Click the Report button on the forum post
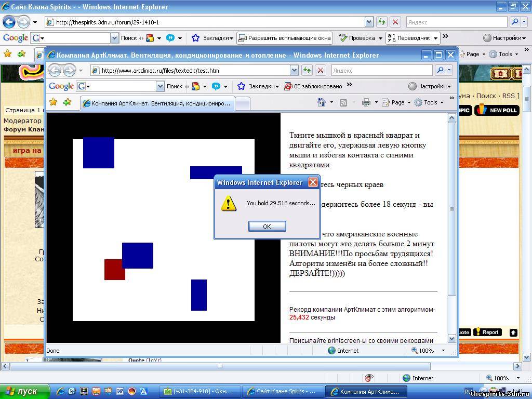Viewport: 532px width, 399px height. point(487,332)
